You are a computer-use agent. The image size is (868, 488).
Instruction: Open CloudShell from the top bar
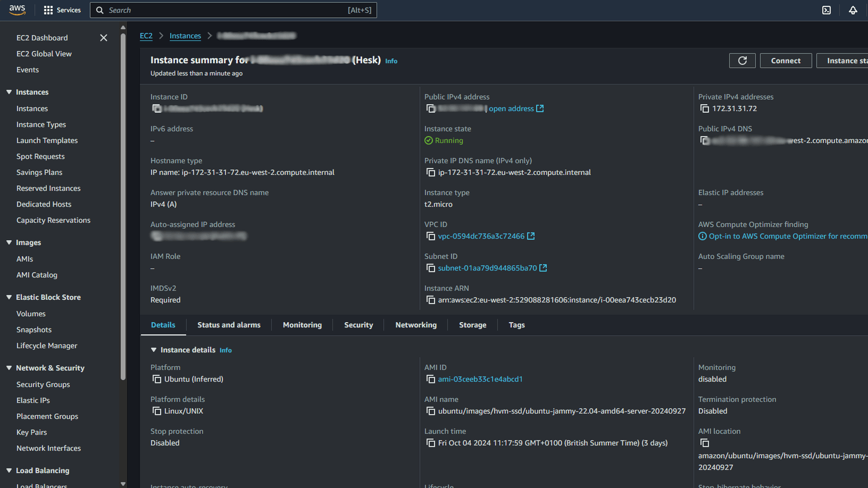pyautogui.click(x=826, y=10)
